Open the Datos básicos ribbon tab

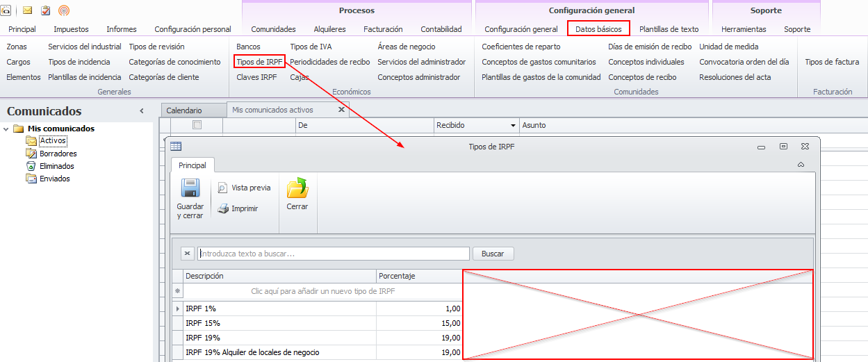[598, 29]
